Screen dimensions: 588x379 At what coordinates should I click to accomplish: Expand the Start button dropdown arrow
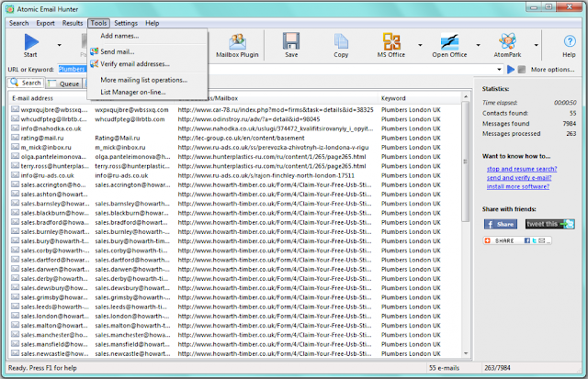[59, 45]
